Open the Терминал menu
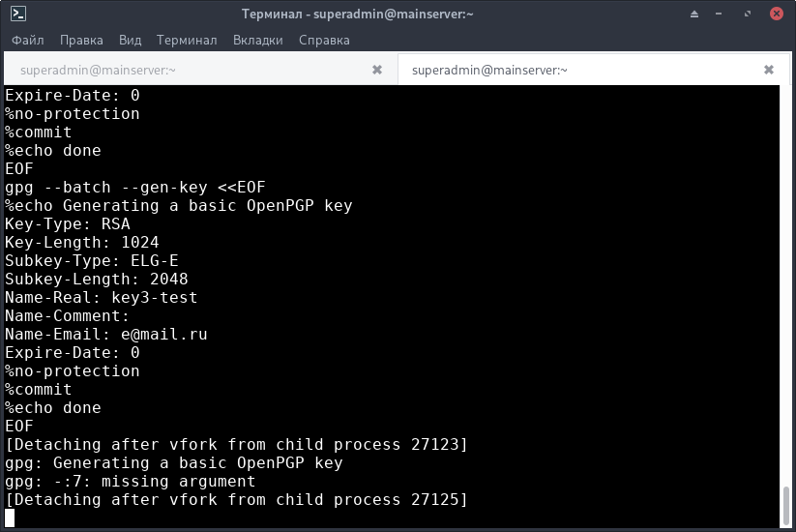 click(x=187, y=41)
